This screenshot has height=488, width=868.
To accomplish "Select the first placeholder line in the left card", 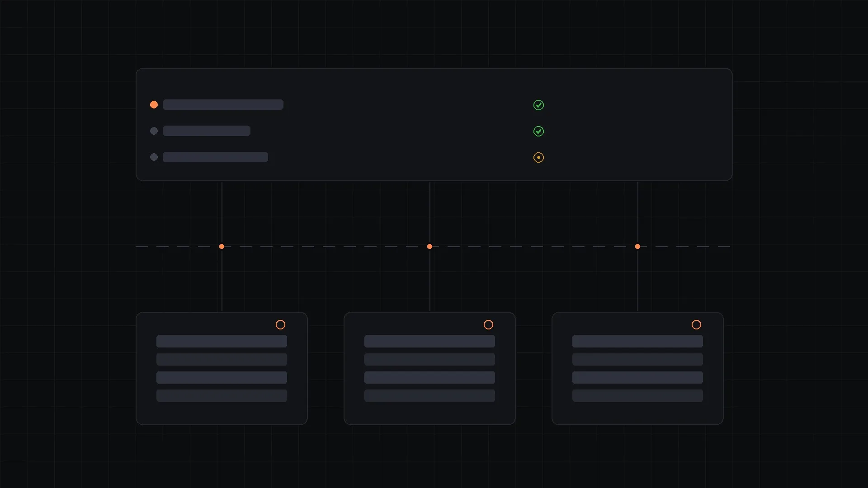I will (x=222, y=342).
